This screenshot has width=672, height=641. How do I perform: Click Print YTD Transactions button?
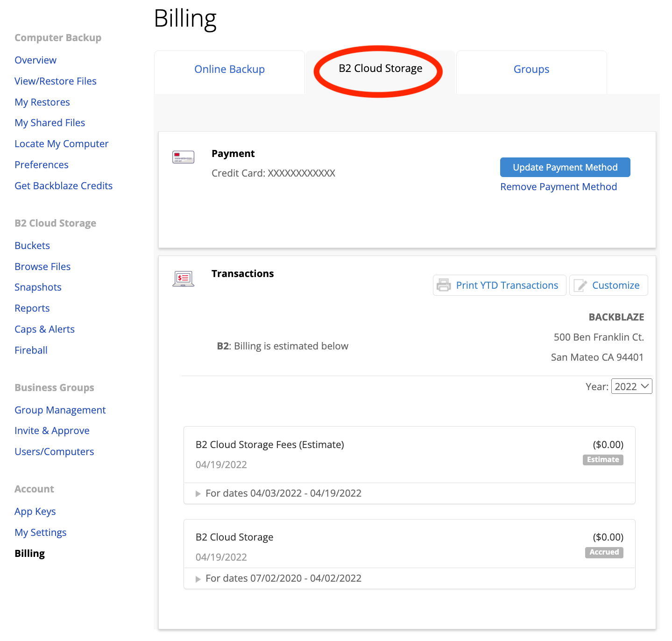click(x=499, y=285)
